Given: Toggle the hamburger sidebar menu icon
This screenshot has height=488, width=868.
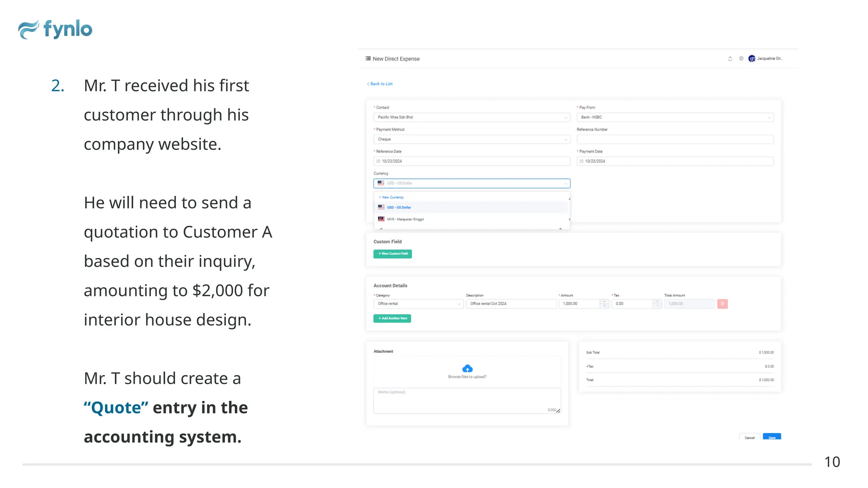Looking at the screenshot, I should tap(368, 58).
